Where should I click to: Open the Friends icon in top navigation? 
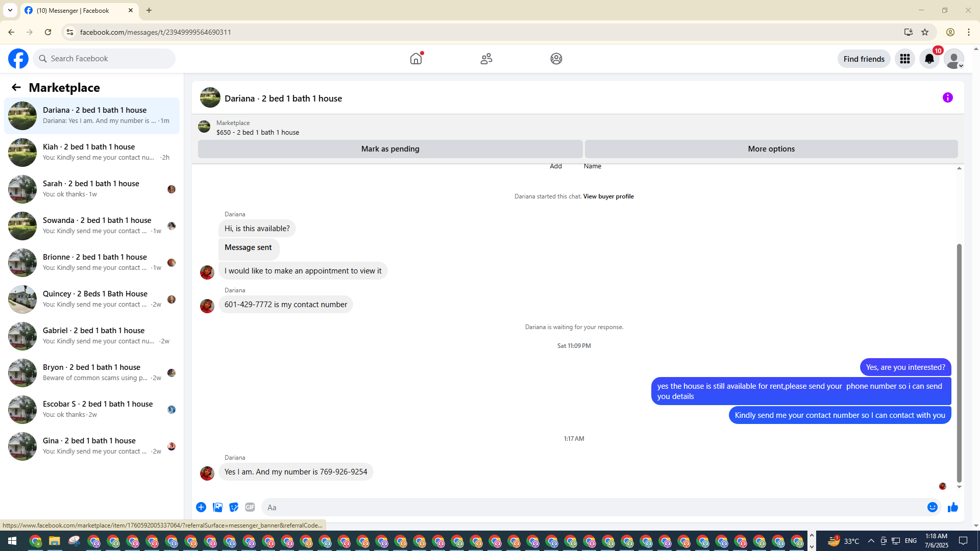click(x=486, y=59)
